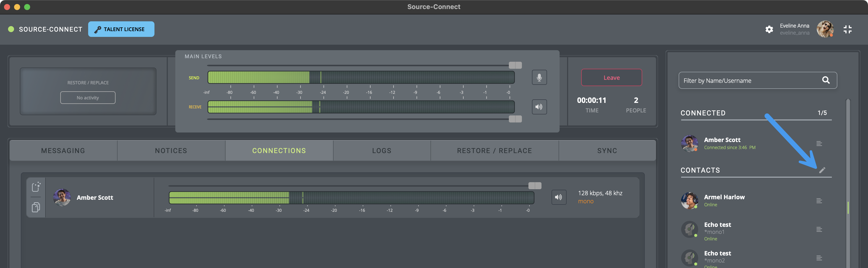Image resolution: width=868 pixels, height=268 pixels.
Task: Click the No activity button
Action: (x=88, y=98)
